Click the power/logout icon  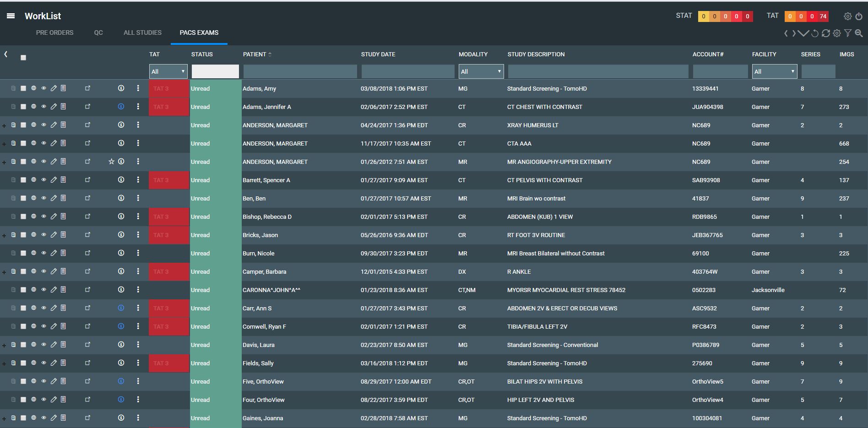tap(859, 16)
